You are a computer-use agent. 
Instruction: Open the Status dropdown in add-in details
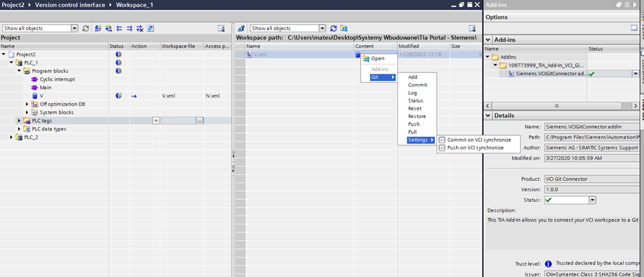point(592,199)
